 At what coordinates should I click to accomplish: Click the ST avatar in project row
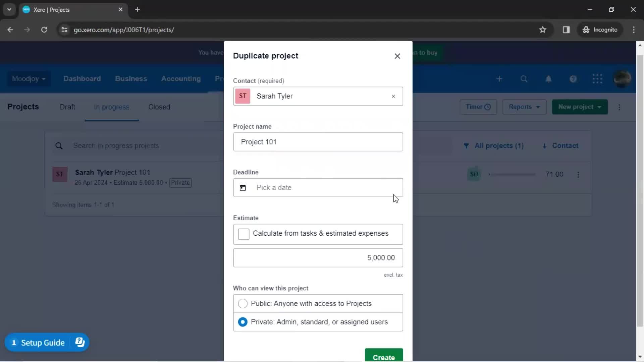click(60, 174)
